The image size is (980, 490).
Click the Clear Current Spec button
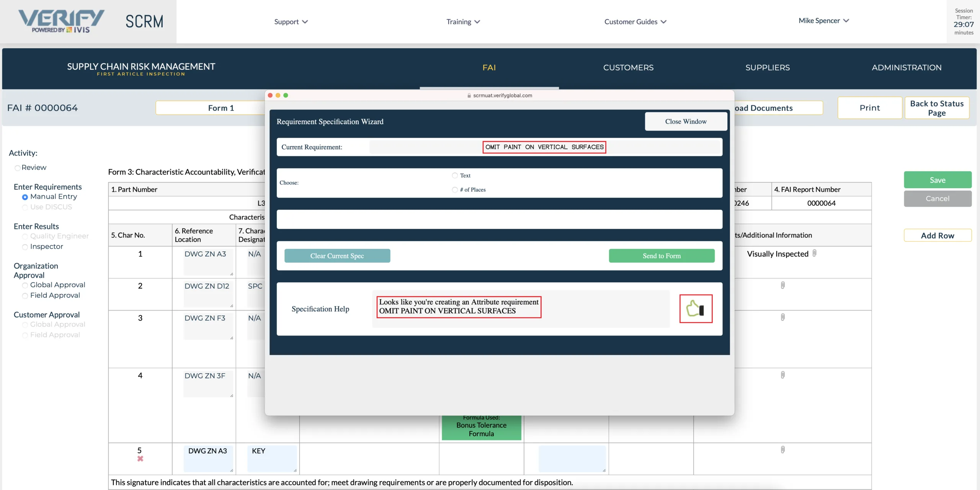pos(337,256)
